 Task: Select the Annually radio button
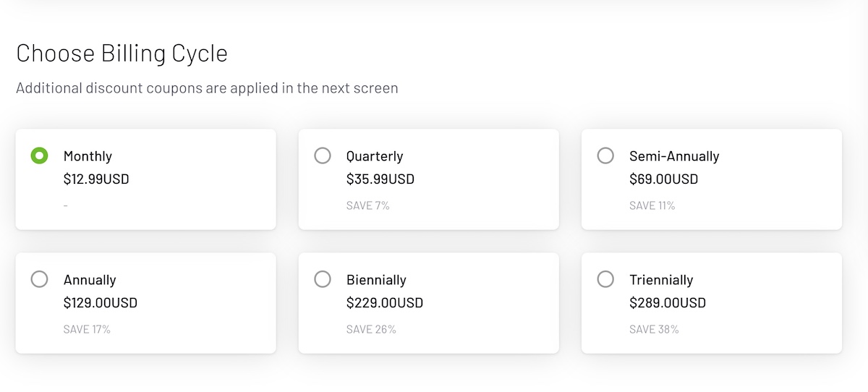point(39,279)
